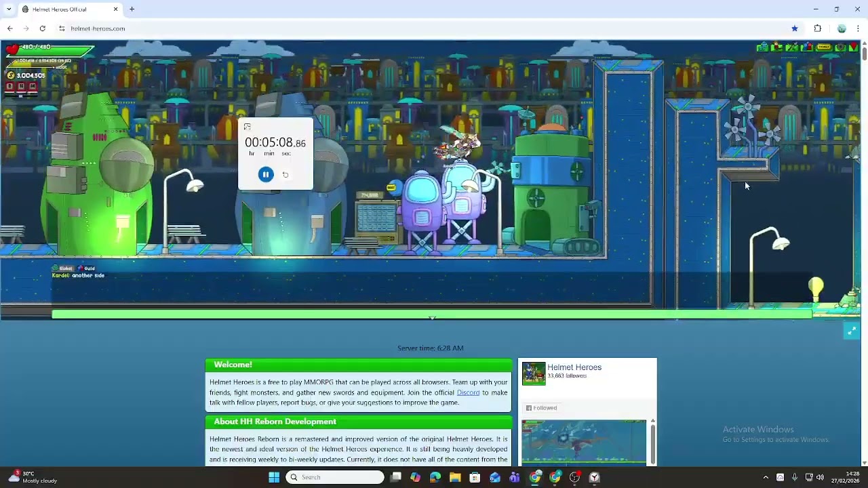Toggle the game fullscreen expand icon
The image size is (868, 488).
tap(851, 331)
